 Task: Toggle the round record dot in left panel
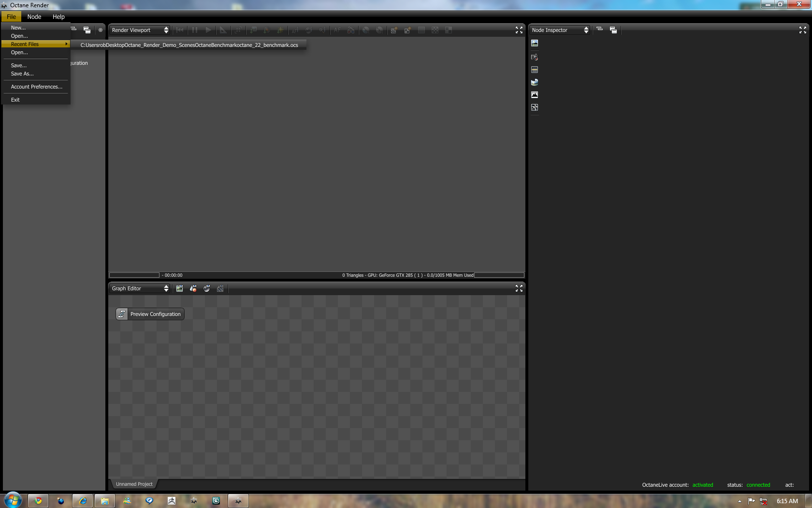tap(101, 30)
